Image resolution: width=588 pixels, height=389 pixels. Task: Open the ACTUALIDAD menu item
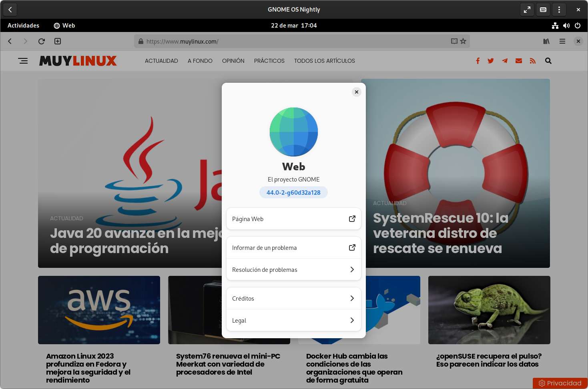click(161, 61)
